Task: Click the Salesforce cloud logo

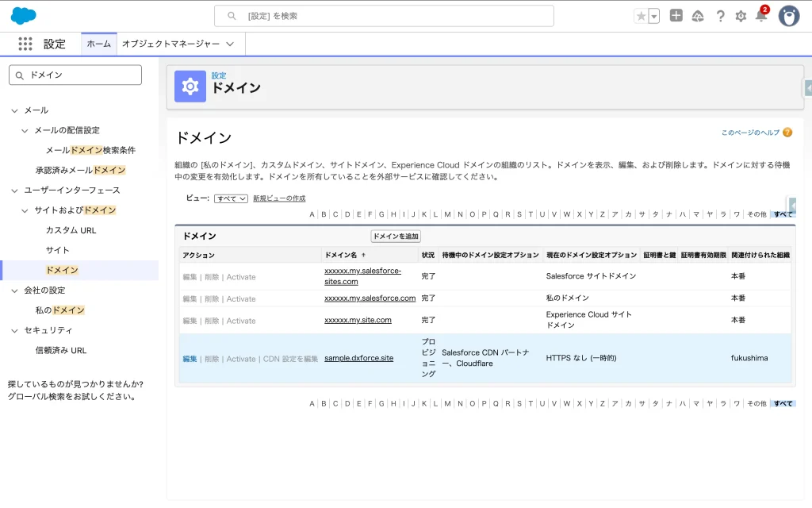Action: [24, 16]
